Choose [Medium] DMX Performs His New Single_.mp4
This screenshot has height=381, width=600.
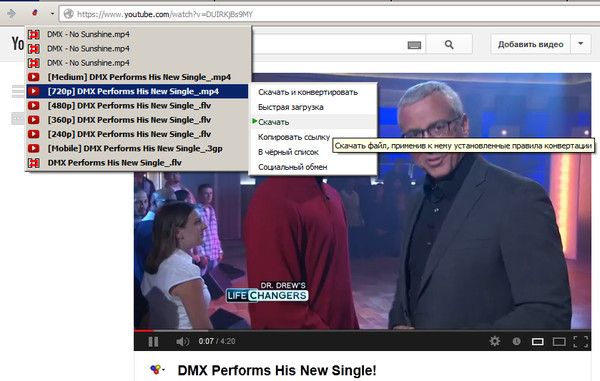(138, 77)
